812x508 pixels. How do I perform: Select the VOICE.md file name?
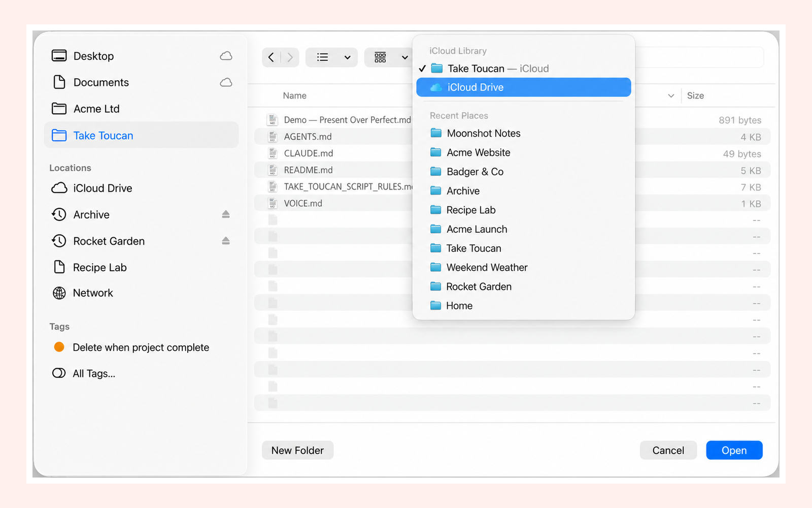303,203
